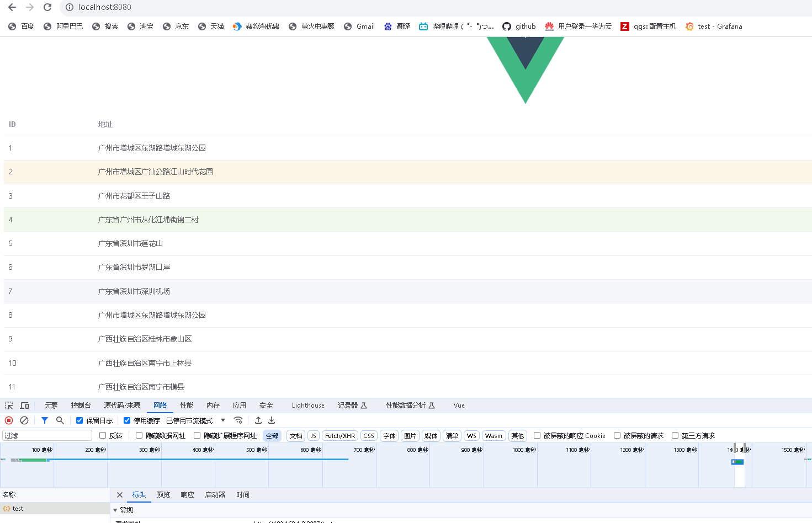Image resolution: width=812 pixels, height=523 pixels.
Task: Uncheck the 保留日志 checkbox
Action: (x=79, y=420)
